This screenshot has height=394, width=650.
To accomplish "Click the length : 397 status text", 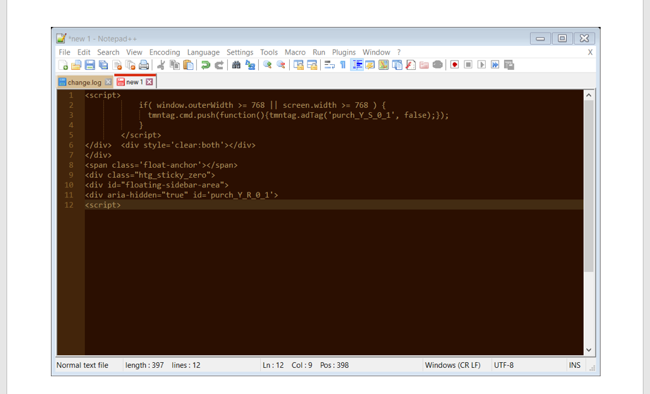I will point(144,365).
